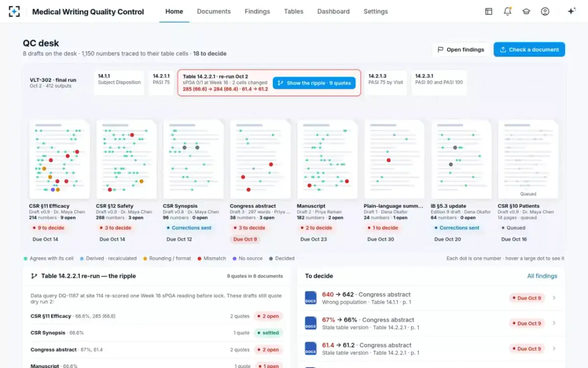
Task: Open the All findings link
Action: [x=542, y=276]
